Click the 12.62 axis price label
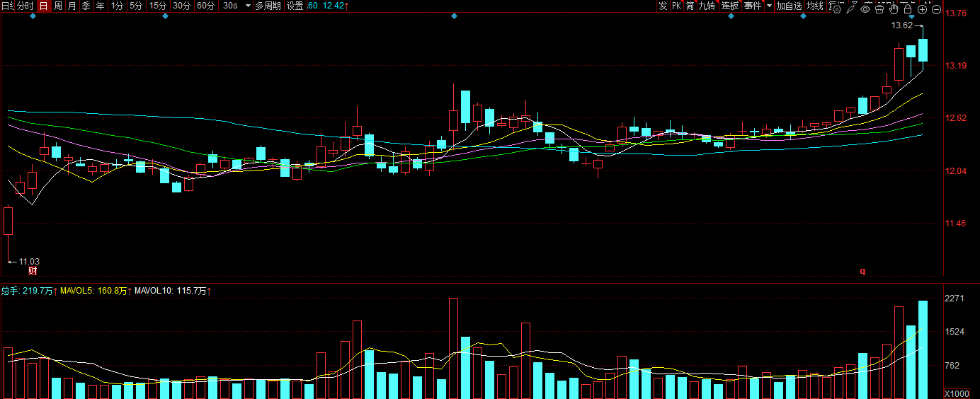980x399 pixels. point(957,118)
